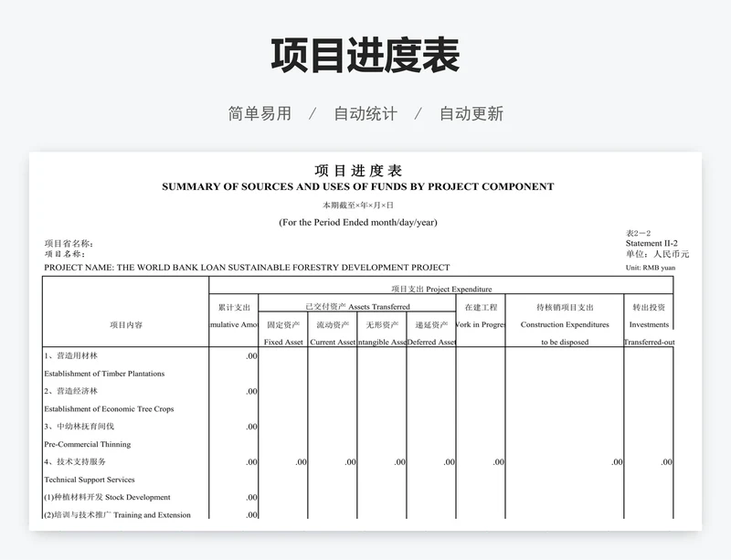Click the Investments header text
The width and height of the screenshot is (731, 560).
click(x=649, y=324)
